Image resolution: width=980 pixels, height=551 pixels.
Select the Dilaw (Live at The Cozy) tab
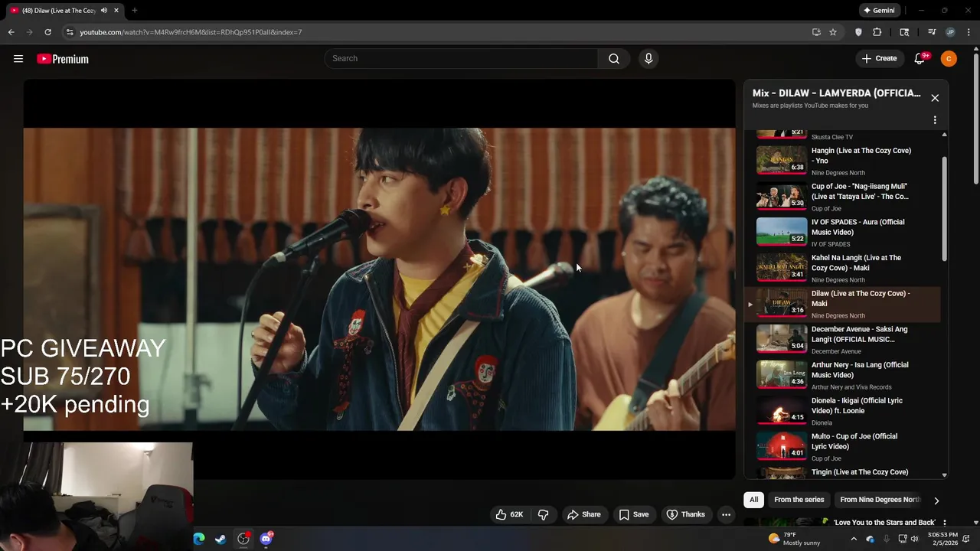pos(65,11)
